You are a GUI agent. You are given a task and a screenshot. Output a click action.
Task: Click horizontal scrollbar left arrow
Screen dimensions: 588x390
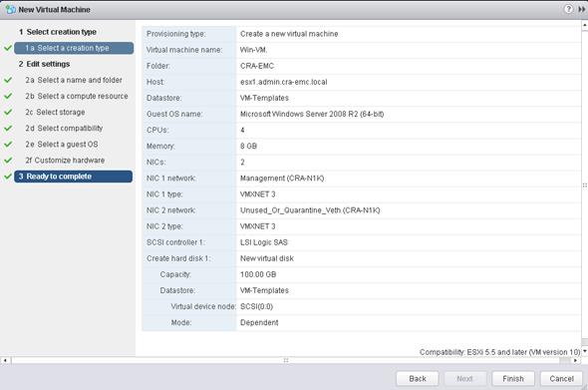pos(5,360)
